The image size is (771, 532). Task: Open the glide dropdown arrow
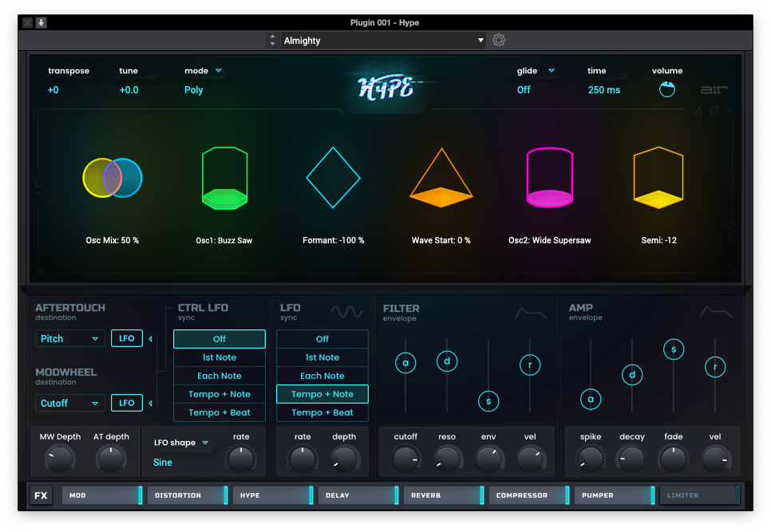coord(552,71)
